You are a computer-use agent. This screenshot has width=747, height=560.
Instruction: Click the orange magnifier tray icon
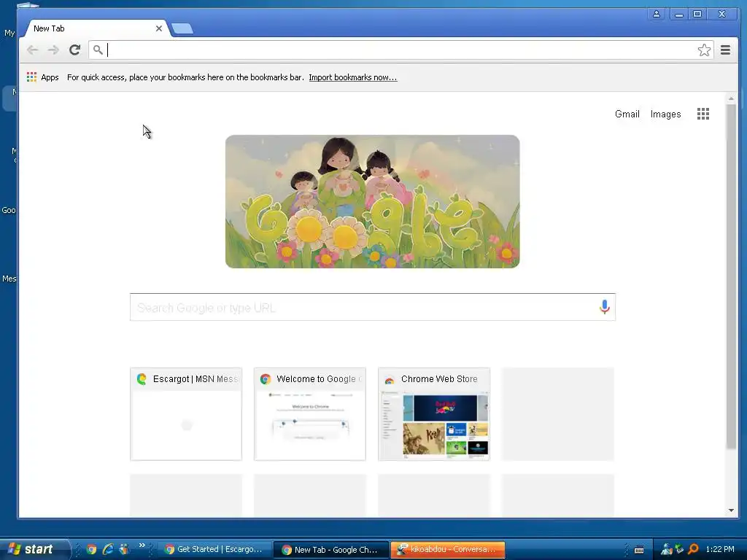pyautogui.click(x=693, y=550)
